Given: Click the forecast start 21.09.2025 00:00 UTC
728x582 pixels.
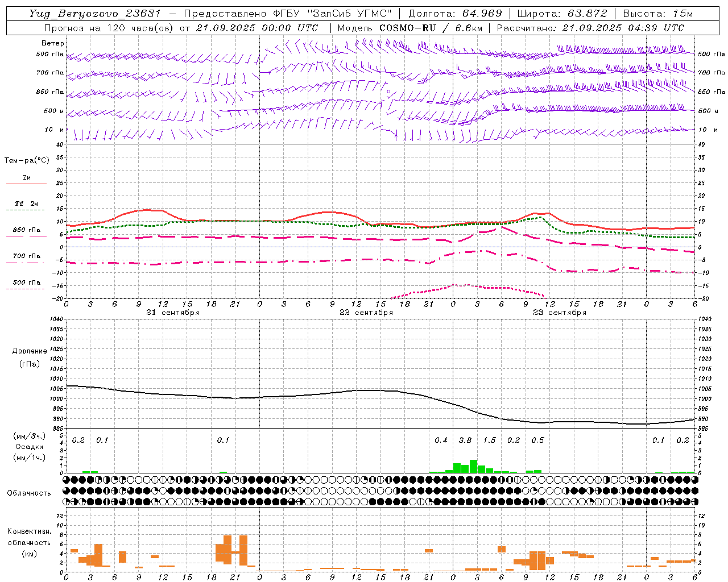Looking at the screenshot, I should (257, 27).
